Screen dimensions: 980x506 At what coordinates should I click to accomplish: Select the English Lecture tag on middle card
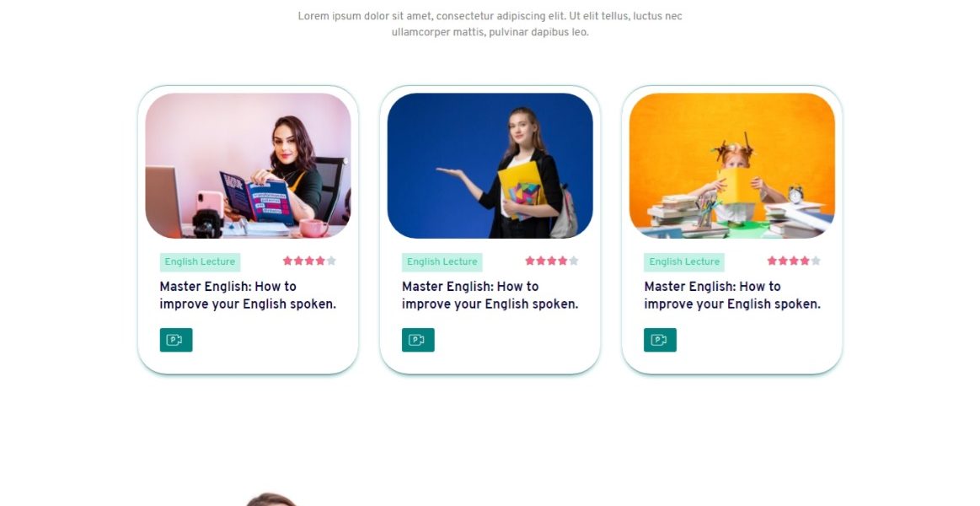(x=442, y=262)
